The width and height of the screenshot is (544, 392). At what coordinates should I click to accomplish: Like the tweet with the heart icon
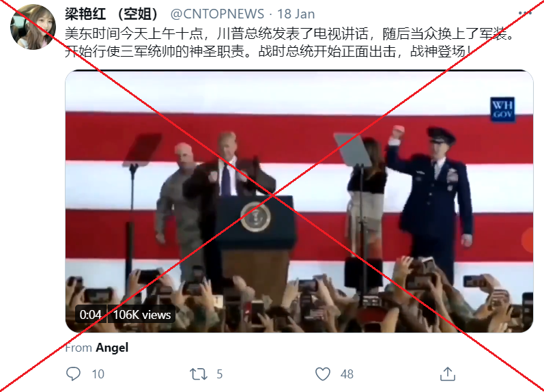[x=323, y=374]
